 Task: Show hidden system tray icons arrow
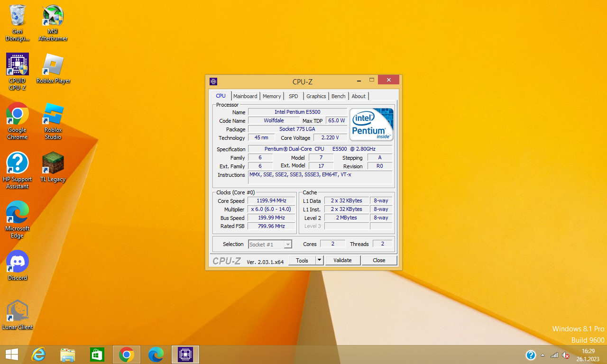(543, 355)
